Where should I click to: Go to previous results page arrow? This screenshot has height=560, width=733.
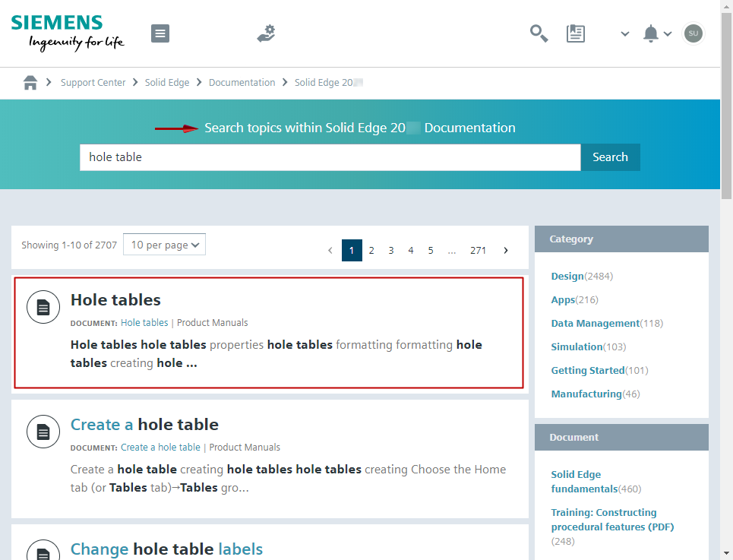point(330,251)
